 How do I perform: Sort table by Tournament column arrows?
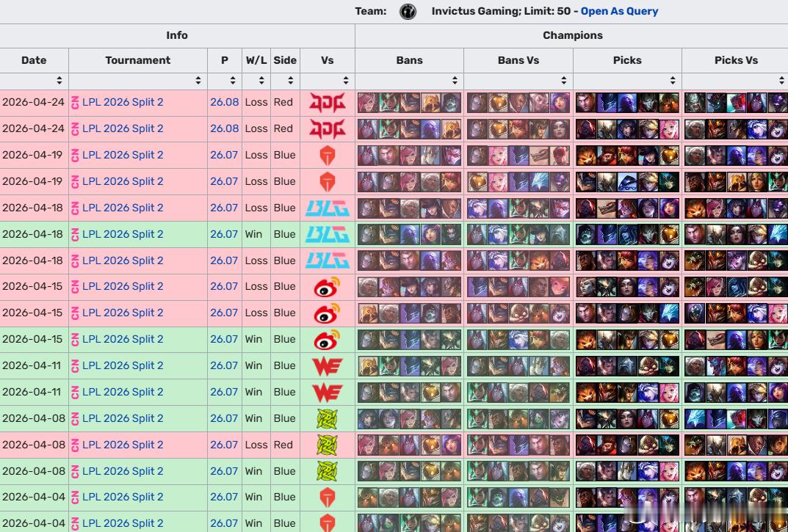pyautogui.click(x=198, y=81)
